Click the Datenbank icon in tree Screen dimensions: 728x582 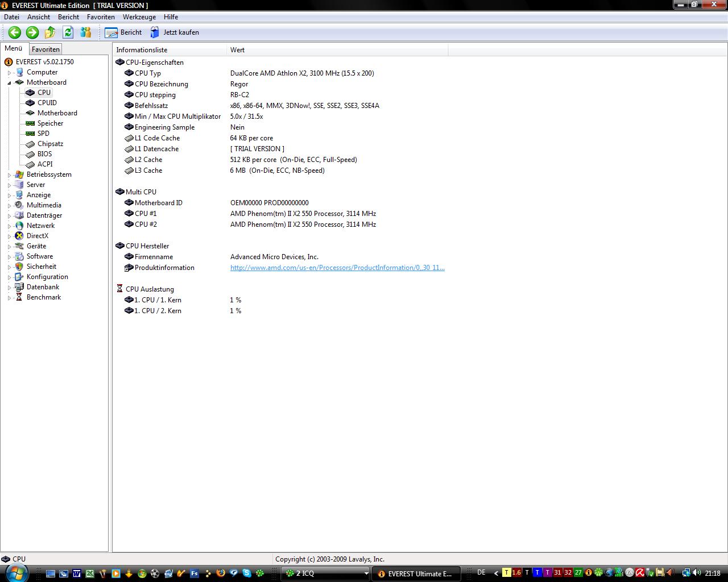(19, 287)
